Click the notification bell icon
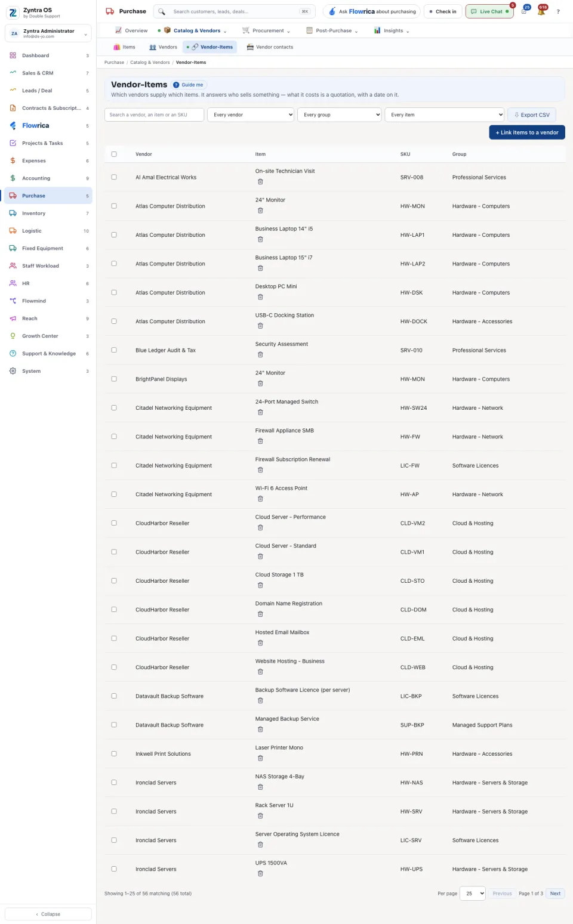573x924 pixels. coord(541,11)
